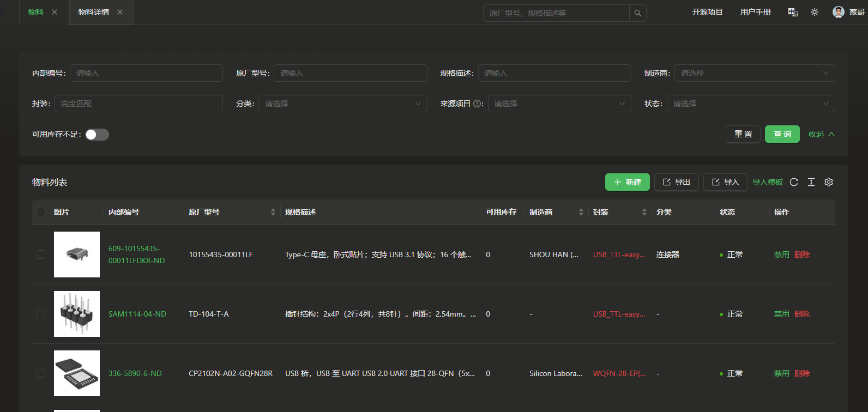Image resolution: width=868 pixels, height=412 pixels.
Task: Click the 新建 button
Action: click(628, 182)
